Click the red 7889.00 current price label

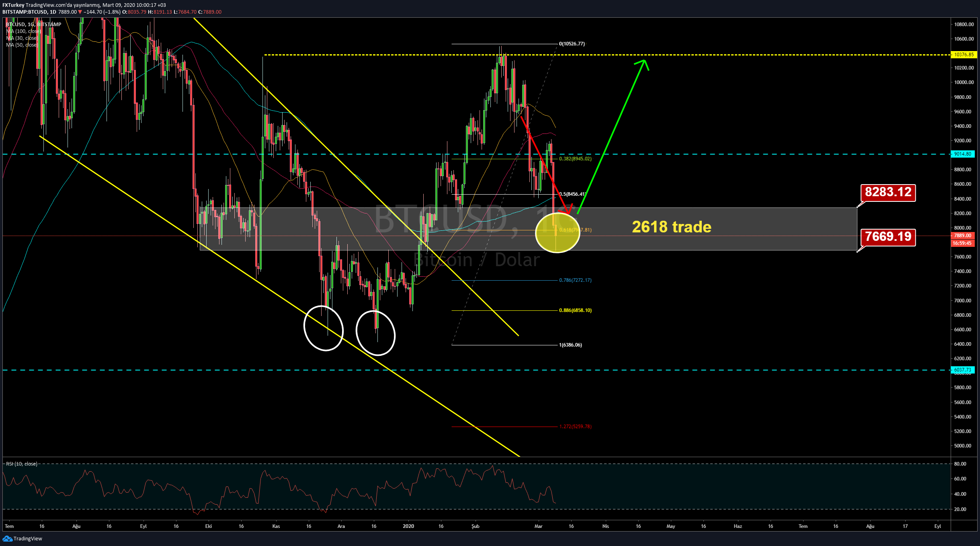(x=963, y=236)
